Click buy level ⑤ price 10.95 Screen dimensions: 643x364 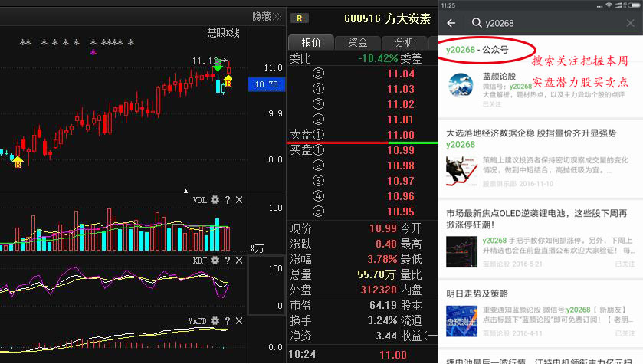[x=401, y=212]
